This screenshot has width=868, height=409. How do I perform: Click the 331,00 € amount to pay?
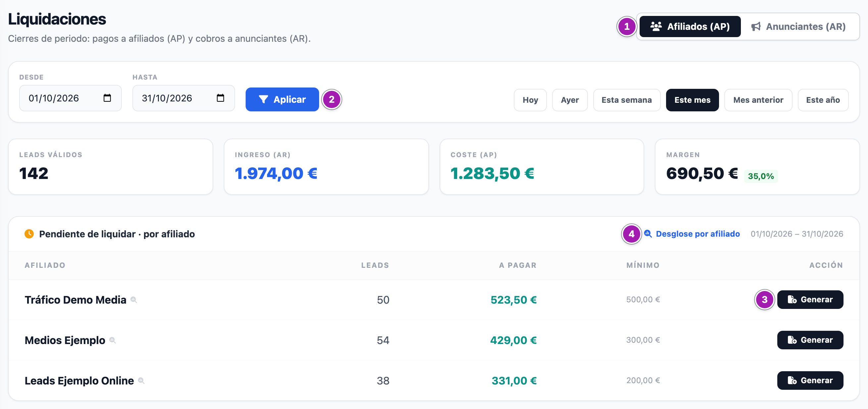(x=514, y=380)
